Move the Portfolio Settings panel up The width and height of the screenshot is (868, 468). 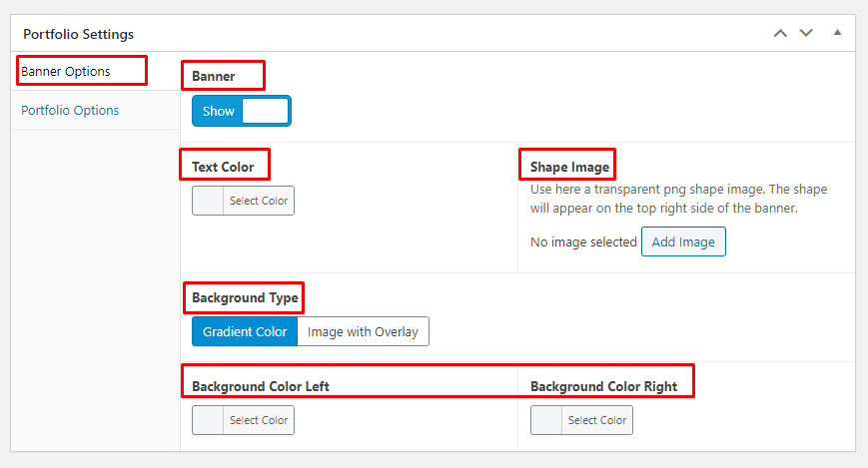(780, 33)
